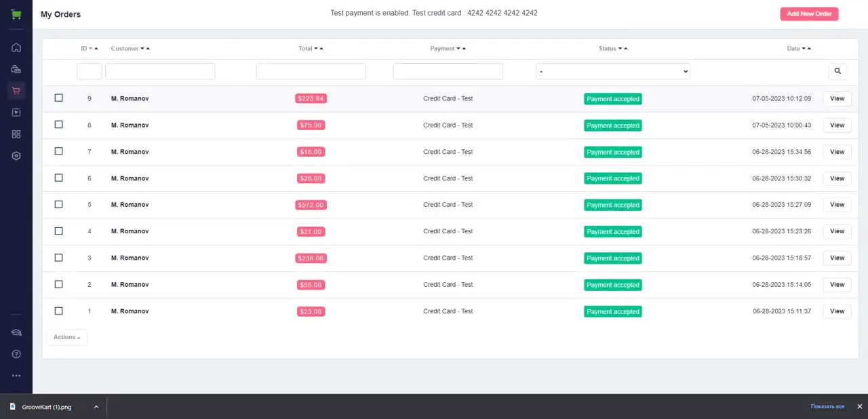
Task: Sort Customer column descending arrow
Action: pyautogui.click(x=142, y=49)
